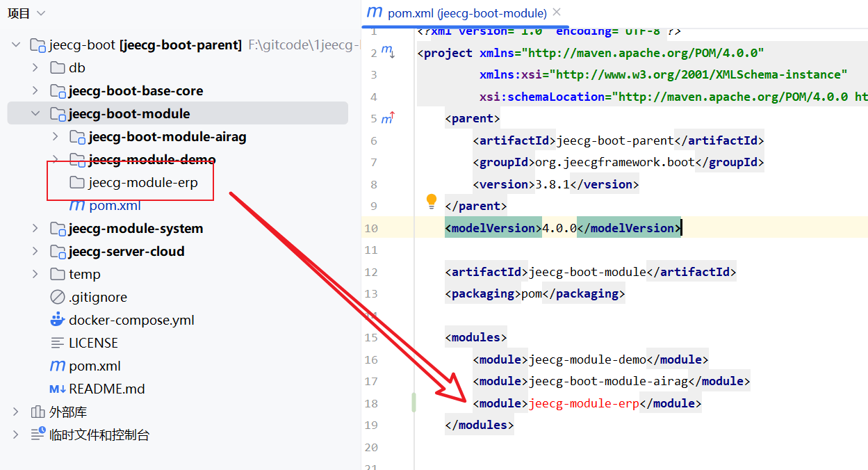This screenshot has width=868, height=470.
Task: Close the pom.xml editor tab
Action: coord(557,13)
